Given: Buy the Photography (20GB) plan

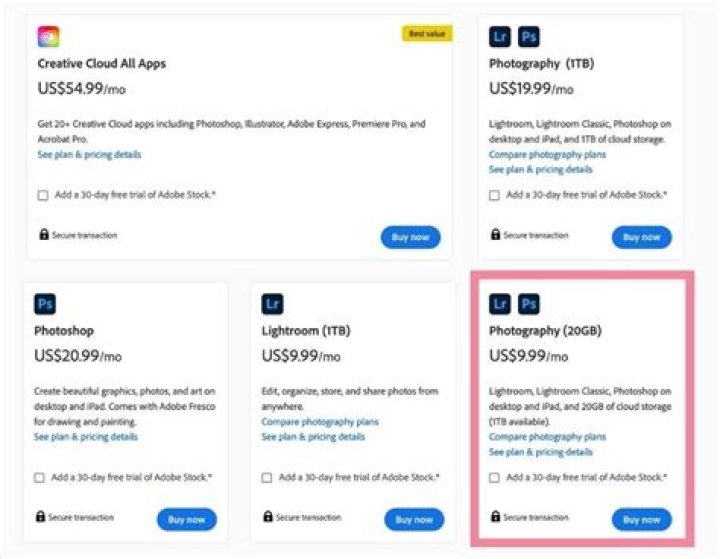Looking at the screenshot, I should [641, 520].
